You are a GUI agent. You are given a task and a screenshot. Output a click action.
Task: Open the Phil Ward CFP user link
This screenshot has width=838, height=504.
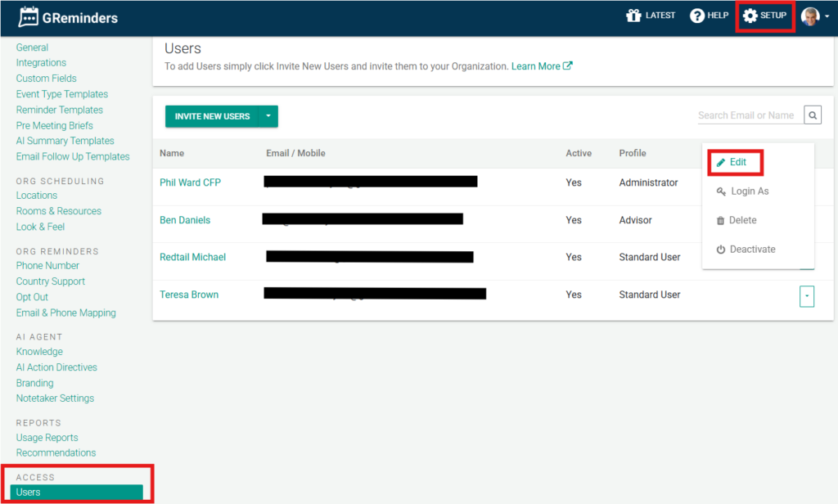[x=190, y=182]
